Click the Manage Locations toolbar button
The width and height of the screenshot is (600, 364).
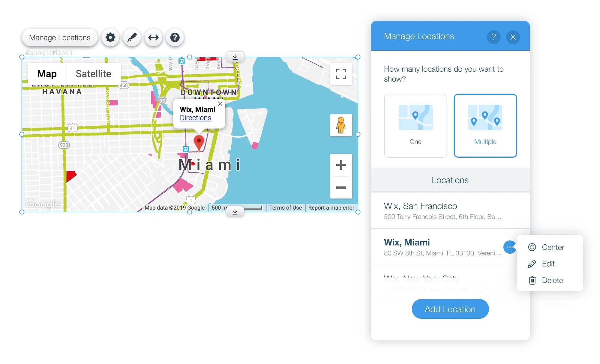(60, 37)
